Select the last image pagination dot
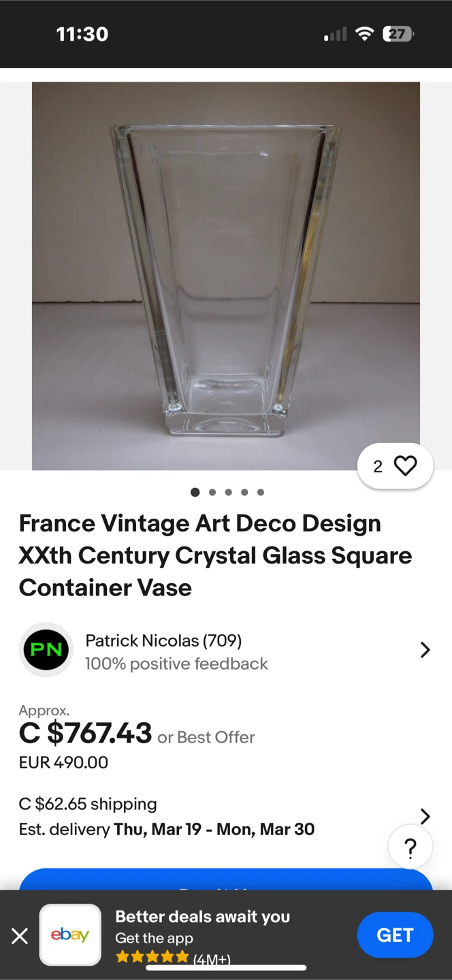 (x=261, y=492)
